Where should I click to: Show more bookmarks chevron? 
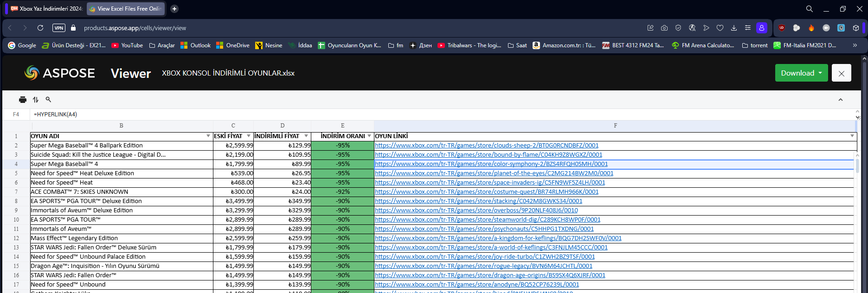(855, 45)
